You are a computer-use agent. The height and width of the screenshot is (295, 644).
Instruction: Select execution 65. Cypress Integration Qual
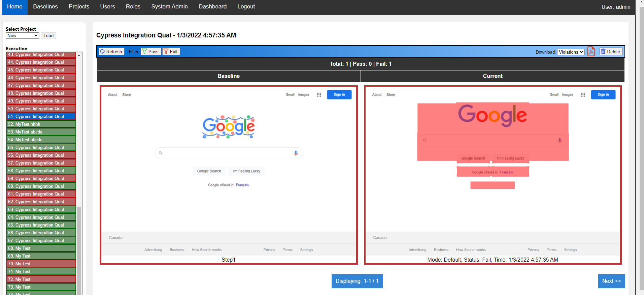[x=41, y=225]
